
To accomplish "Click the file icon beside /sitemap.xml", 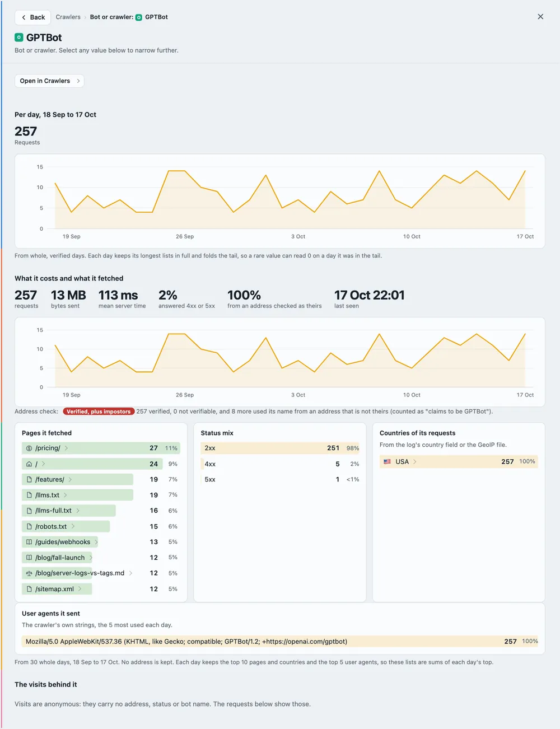I will (x=29, y=589).
